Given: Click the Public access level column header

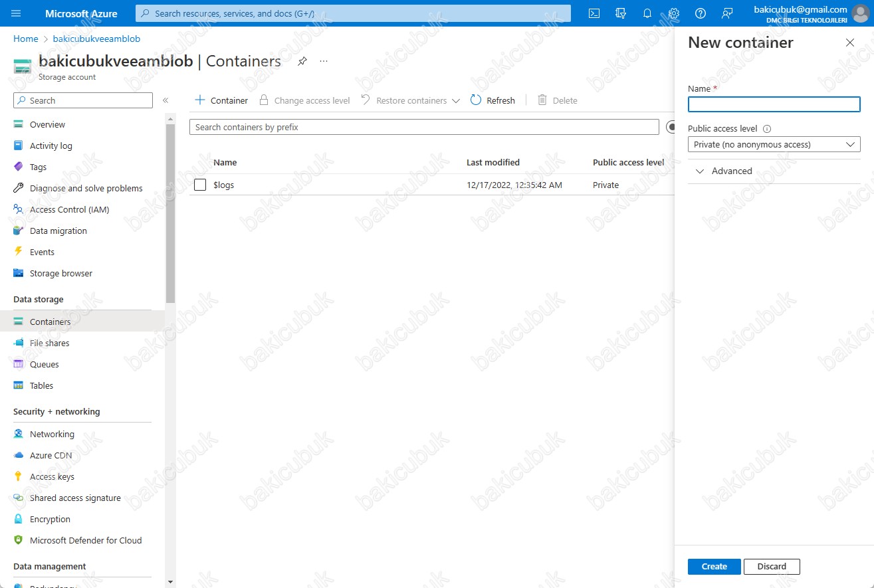Looking at the screenshot, I should (x=628, y=162).
